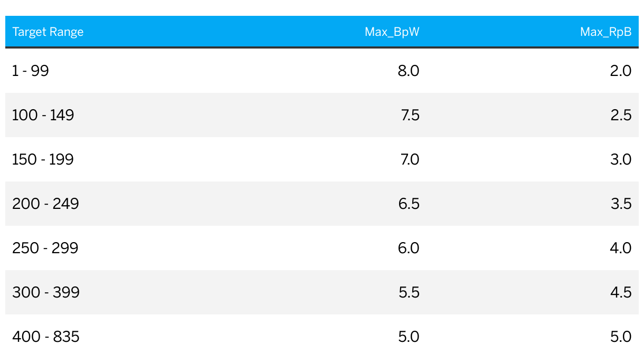Click the 5.5 Max_BpW value

[x=409, y=292]
